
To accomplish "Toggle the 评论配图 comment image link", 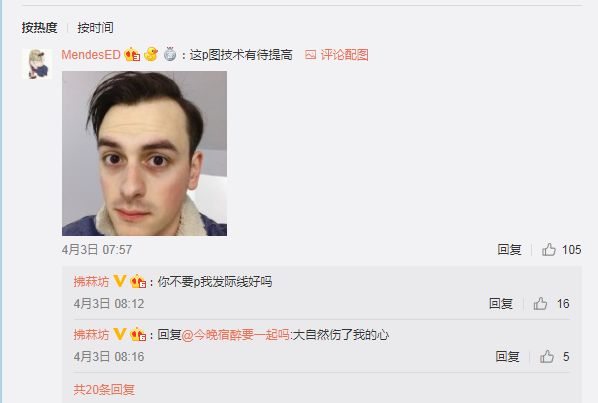I will tap(336, 55).
